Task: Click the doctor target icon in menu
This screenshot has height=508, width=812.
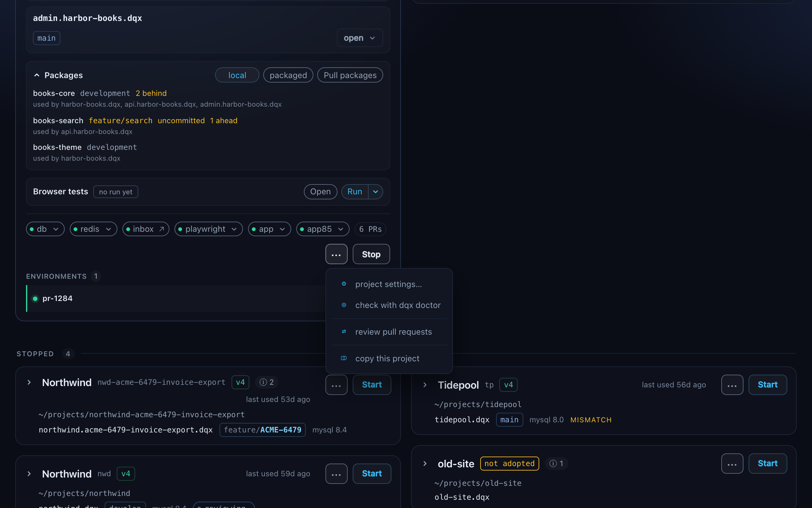Action: [x=344, y=305]
